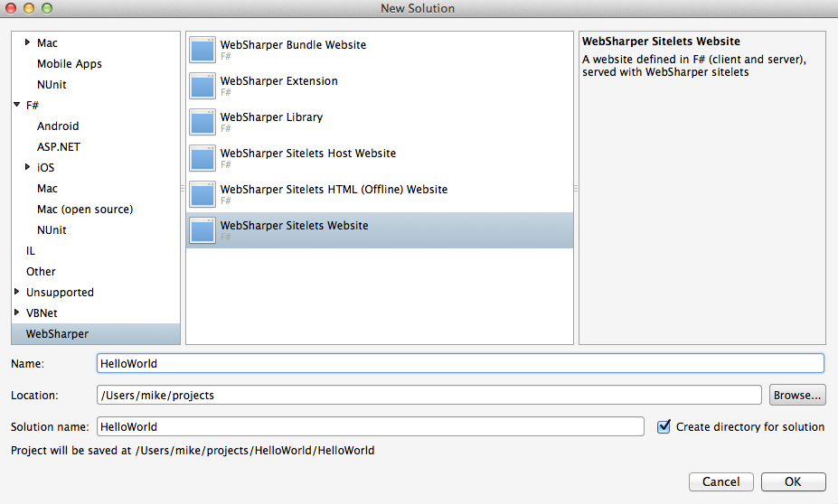Select the Other category
Screen dimensions: 838x504
click(x=41, y=272)
